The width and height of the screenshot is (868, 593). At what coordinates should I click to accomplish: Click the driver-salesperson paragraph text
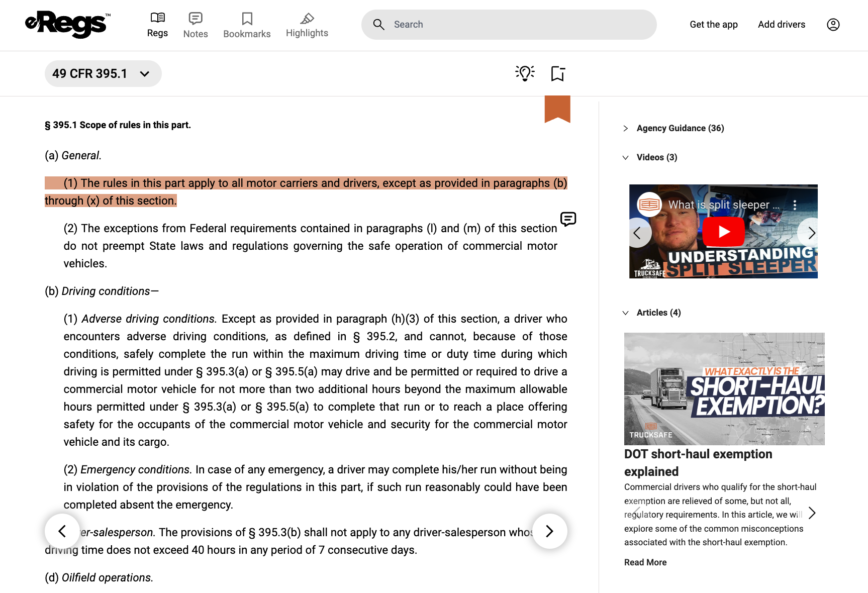(306, 541)
